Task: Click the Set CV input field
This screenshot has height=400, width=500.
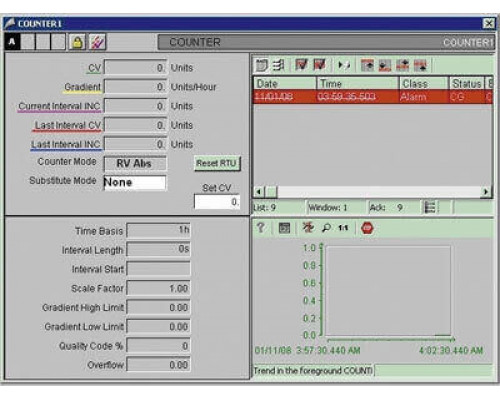Action: [x=217, y=202]
